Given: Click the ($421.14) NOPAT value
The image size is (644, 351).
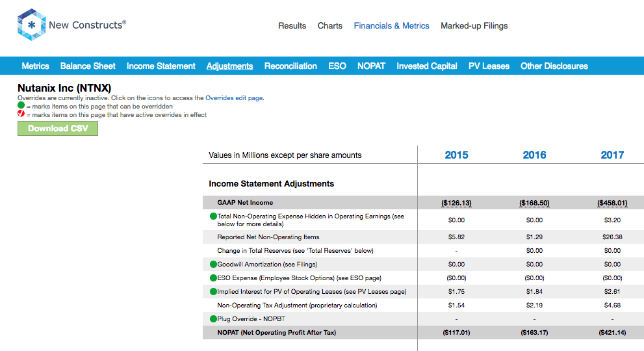Looking at the screenshot, I should [612, 333].
